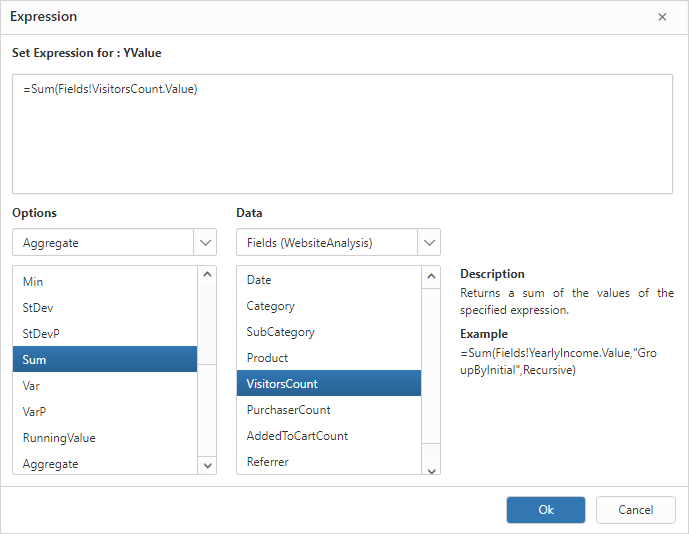The height and width of the screenshot is (534, 689).
Task: Select StDev in the options list
Action: (105, 308)
